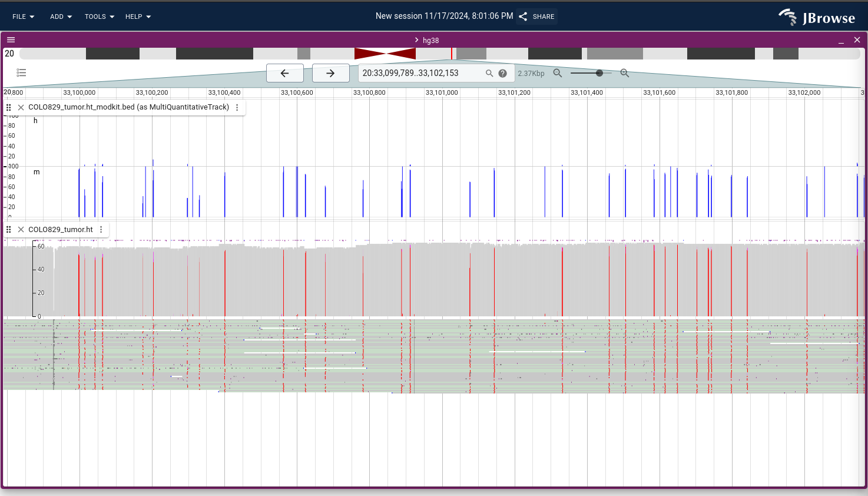Image resolution: width=868 pixels, height=496 pixels.
Task: Close the COLO829_tumor.ht alignments track
Action: point(21,230)
